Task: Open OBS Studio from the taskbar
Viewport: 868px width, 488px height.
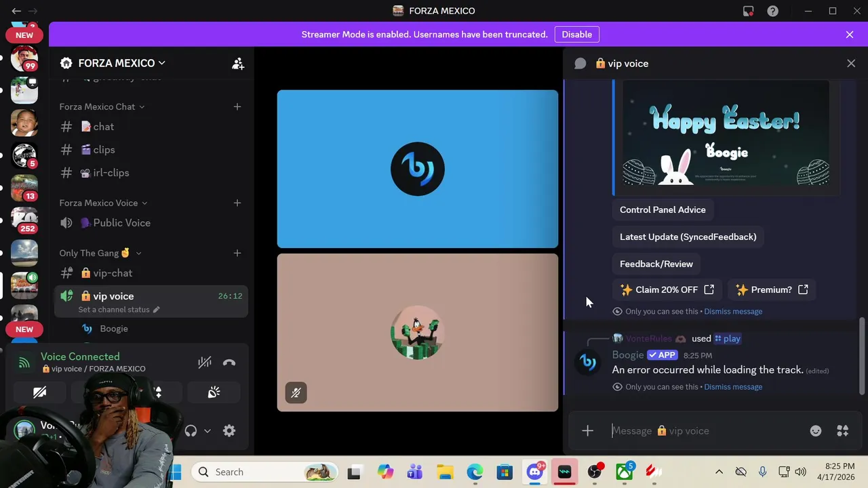Action: [x=595, y=472]
